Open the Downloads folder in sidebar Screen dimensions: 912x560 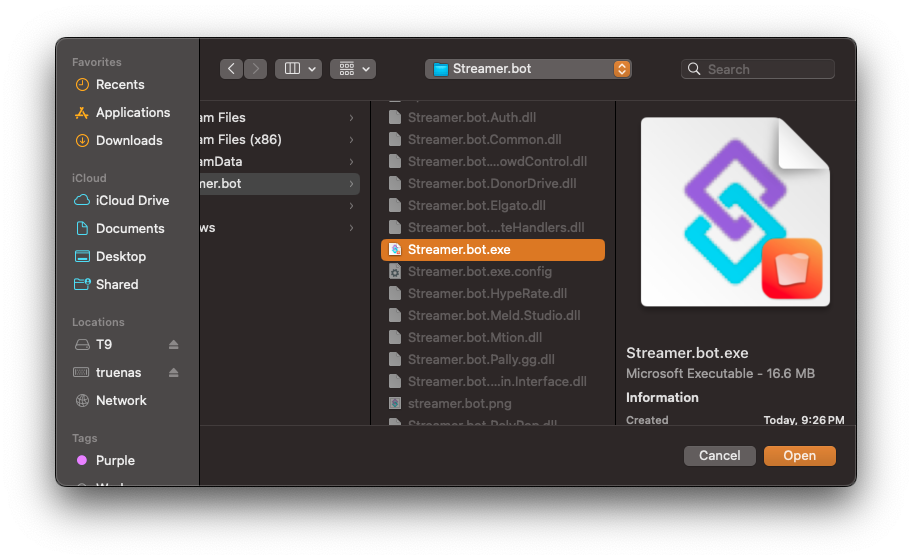pos(128,141)
